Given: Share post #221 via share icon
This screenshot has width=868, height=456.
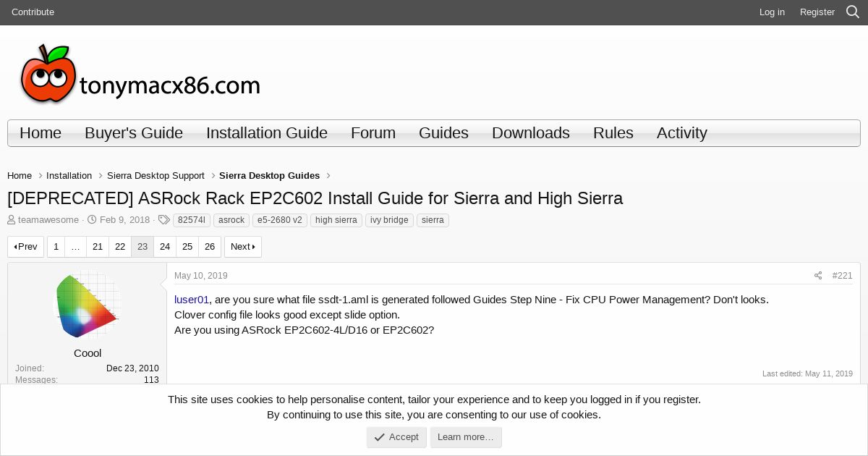Looking at the screenshot, I should [818, 276].
